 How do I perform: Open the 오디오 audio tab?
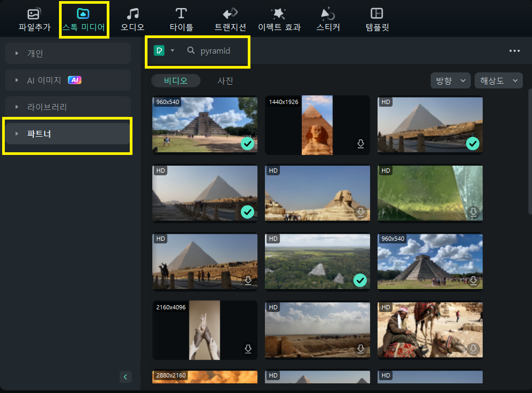point(132,20)
